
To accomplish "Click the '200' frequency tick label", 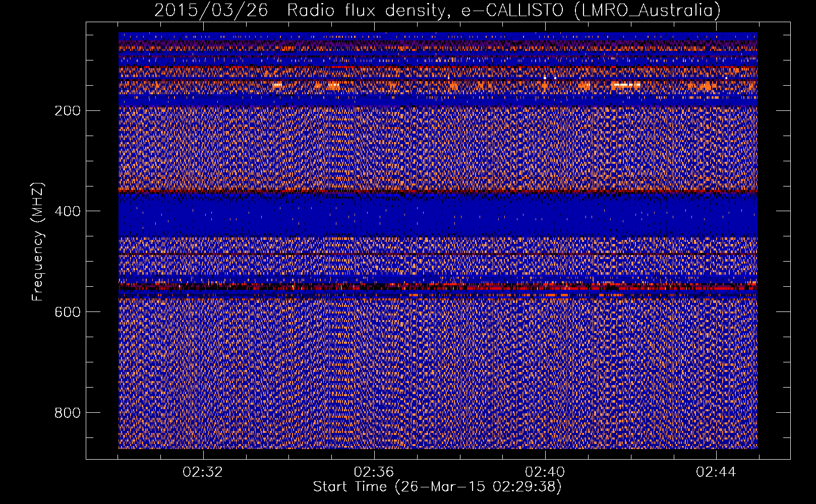I will tap(67, 110).
